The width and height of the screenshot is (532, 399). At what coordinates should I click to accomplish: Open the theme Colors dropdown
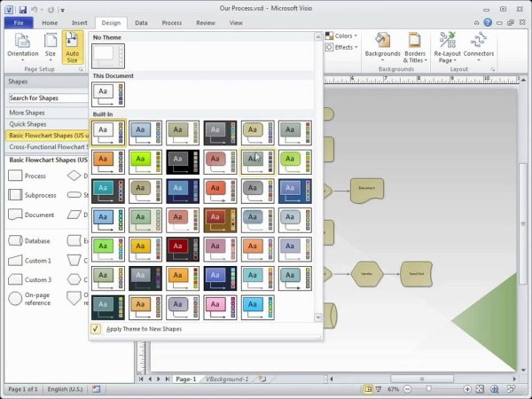341,35
